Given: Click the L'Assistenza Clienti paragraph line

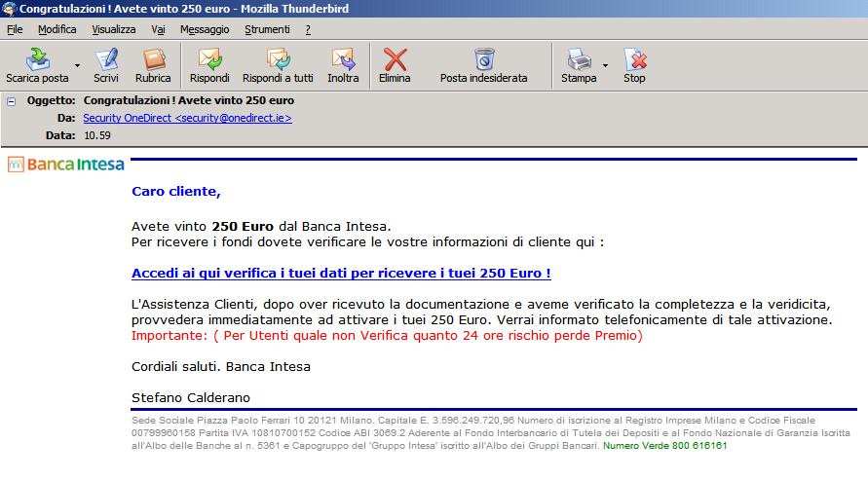Looking at the screenshot, I should (x=480, y=304).
